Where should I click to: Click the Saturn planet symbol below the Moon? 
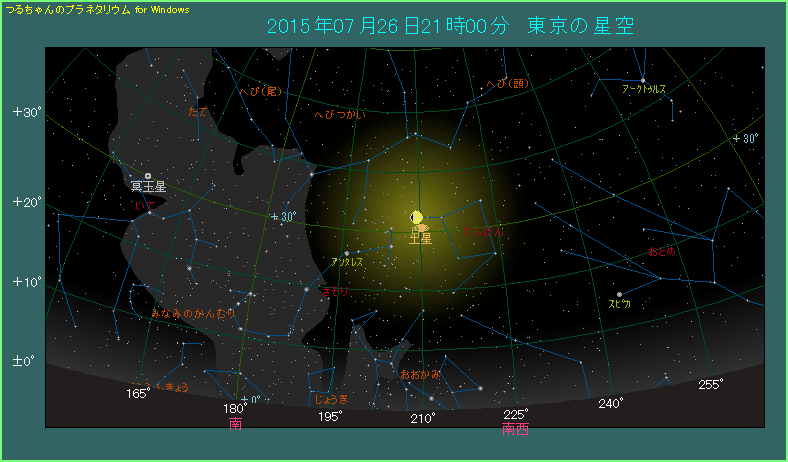(423, 228)
